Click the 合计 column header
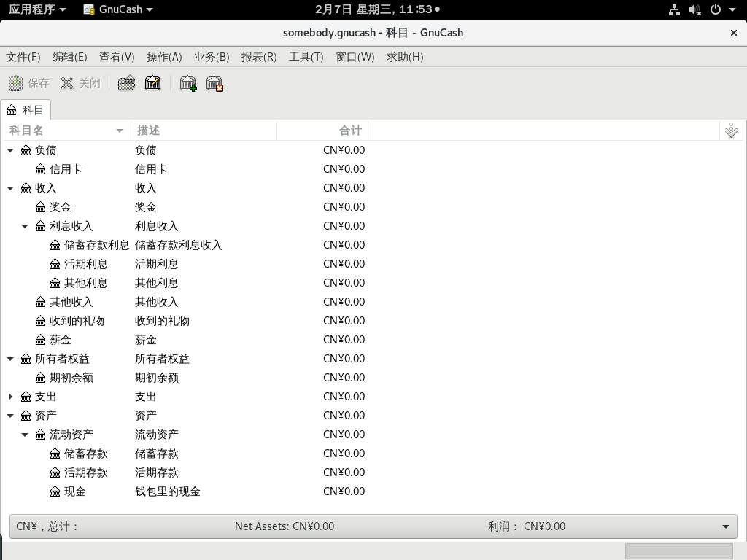 pos(322,131)
